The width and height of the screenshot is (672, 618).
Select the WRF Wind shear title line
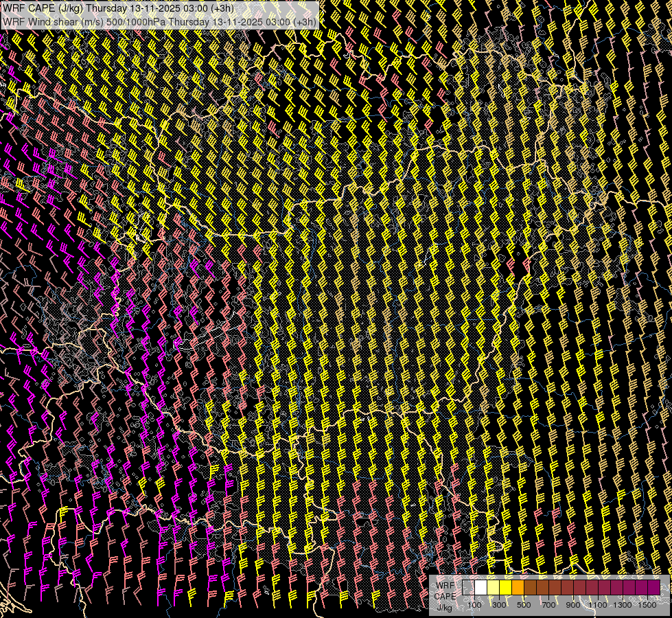pyautogui.click(x=159, y=21)
